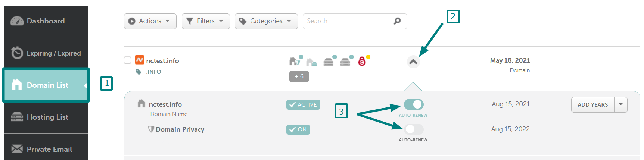Click the first grey hosting server icon
This screenshot has width=644, height=160.
coord(329,62)
